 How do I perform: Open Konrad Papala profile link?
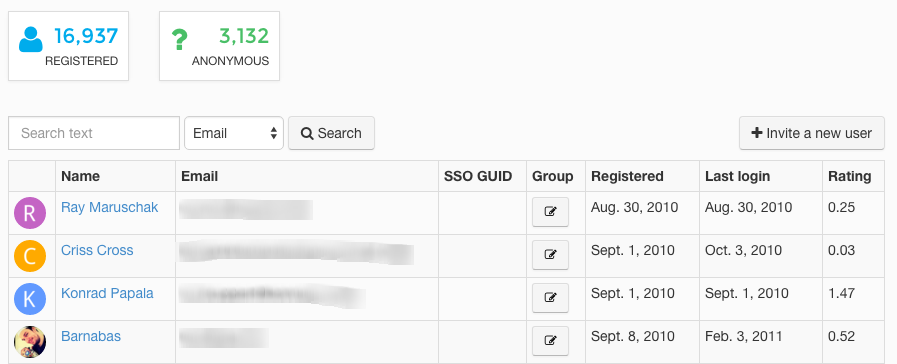[x=108, y=293]
